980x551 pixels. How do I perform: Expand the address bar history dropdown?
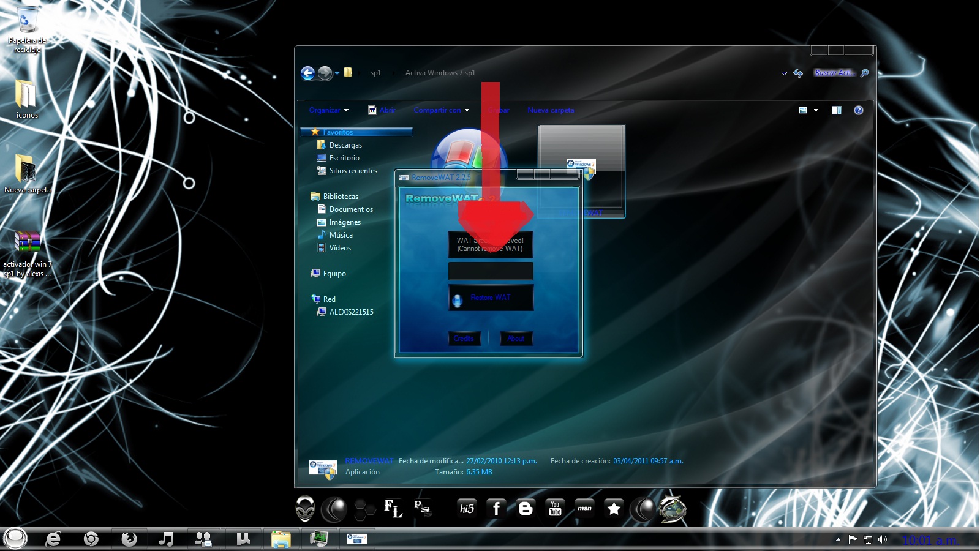tap(784, 73)
